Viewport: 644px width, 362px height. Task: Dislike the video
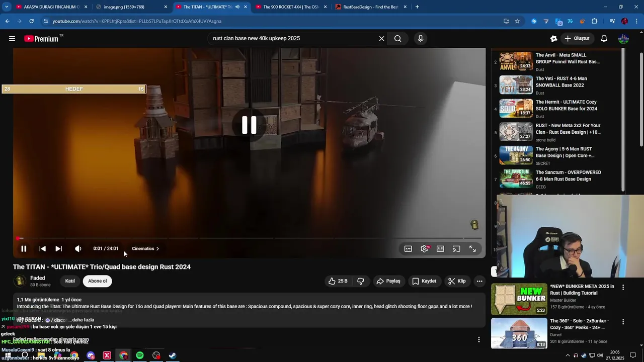(x=361, y=281)
